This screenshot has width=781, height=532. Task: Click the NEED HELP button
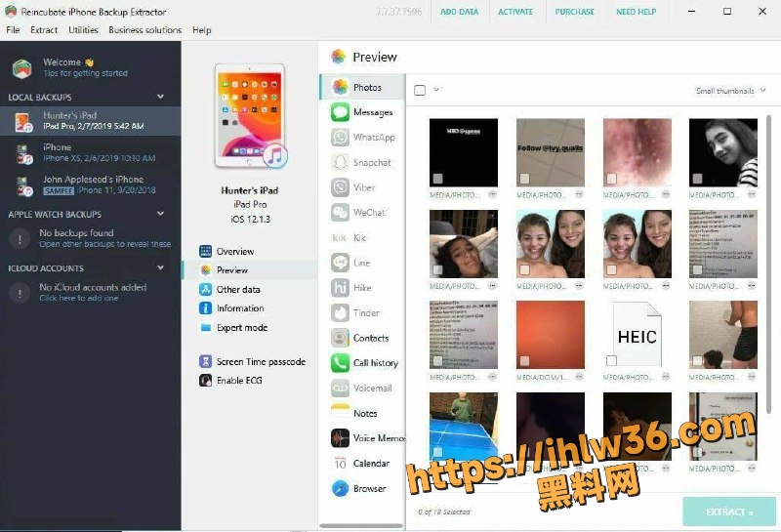[637, 12]
